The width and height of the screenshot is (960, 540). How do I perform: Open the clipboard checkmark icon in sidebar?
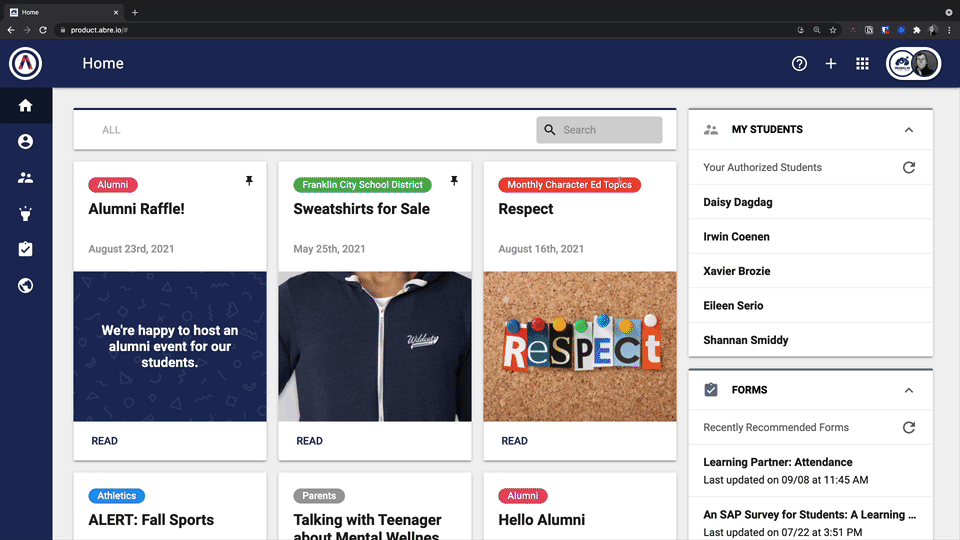coord(26,249)
